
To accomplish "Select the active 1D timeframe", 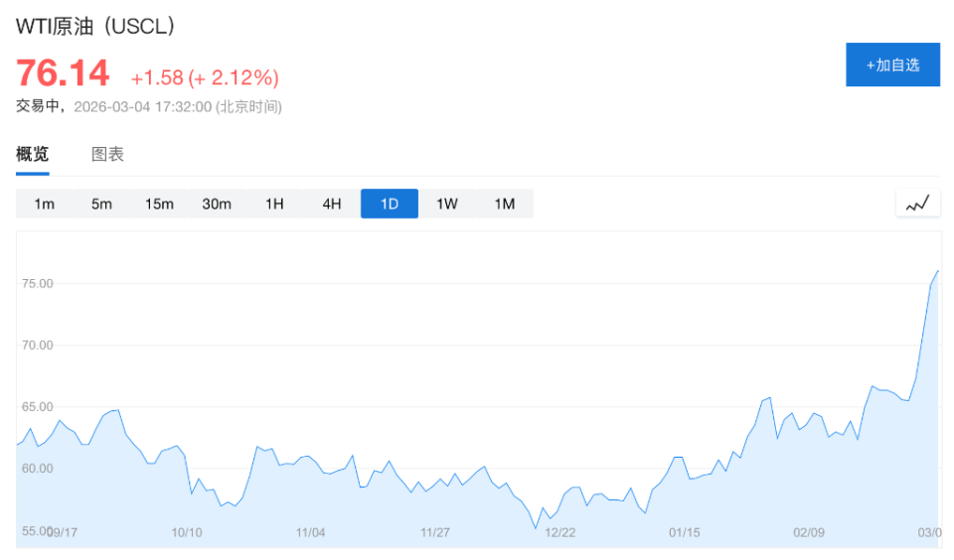I will click(x=390, y=204).
